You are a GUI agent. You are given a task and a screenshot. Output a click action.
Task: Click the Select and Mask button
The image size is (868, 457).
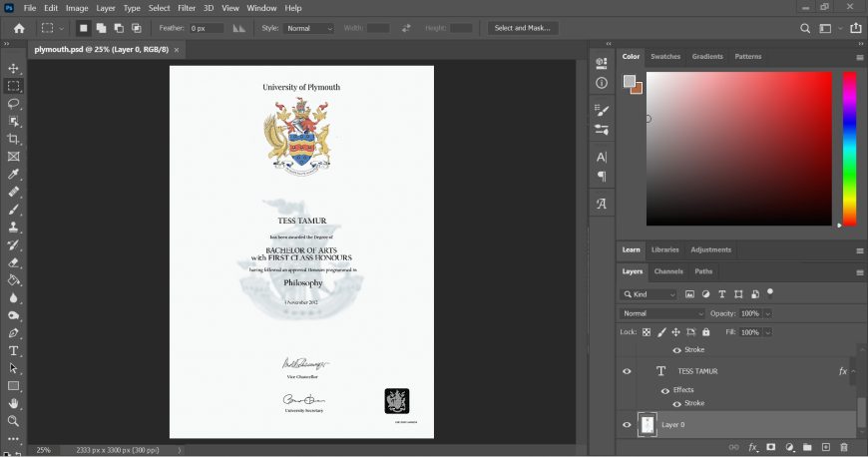click(x=522, y=28)
